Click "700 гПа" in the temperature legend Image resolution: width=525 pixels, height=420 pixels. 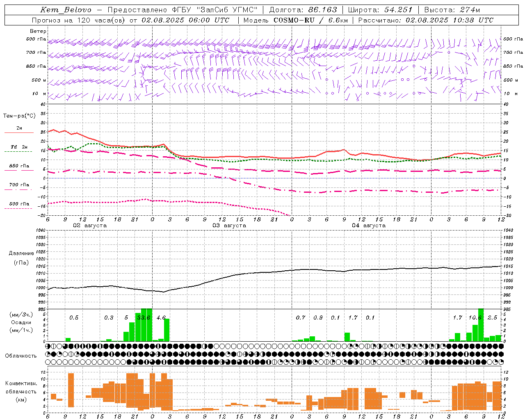coord(19,185)
